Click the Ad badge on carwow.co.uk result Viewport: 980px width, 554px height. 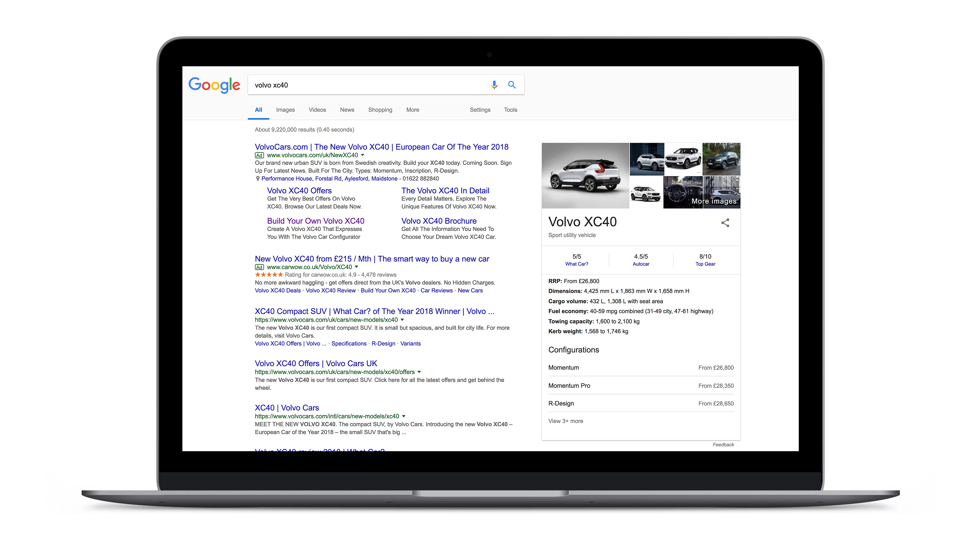259,267
